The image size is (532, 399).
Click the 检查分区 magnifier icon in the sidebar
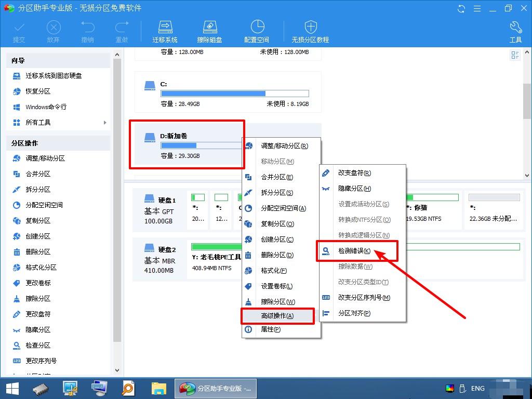point(16,345)
